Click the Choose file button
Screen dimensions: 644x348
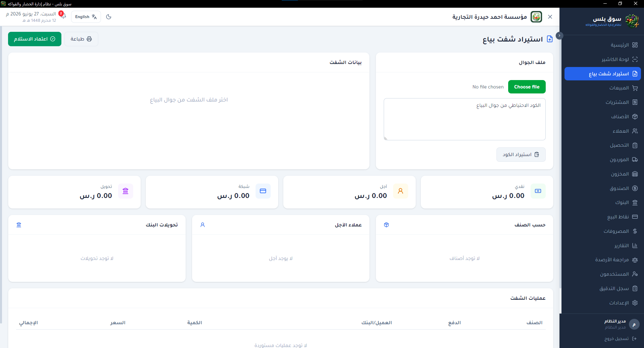tap(527, 87)
